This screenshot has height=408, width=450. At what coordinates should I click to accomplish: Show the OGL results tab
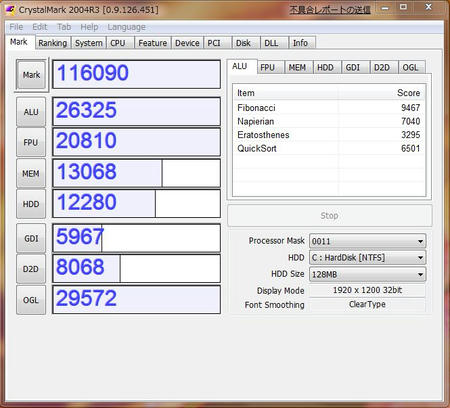[x=411, y=68]
